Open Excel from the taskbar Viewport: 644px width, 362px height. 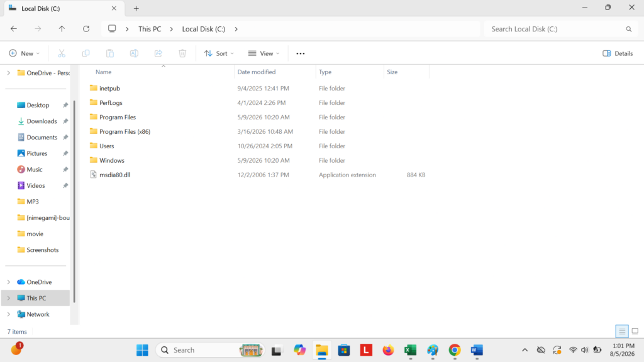410,350
